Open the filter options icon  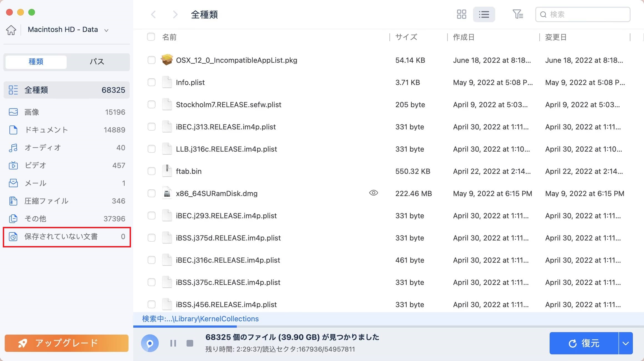click(x=518, y=14)
